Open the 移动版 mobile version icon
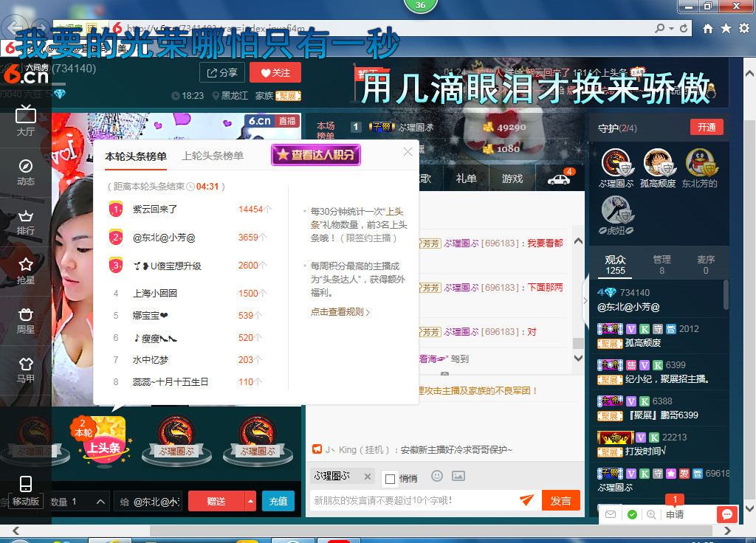The width and height of the screenshot is (756, 543). 26,491
